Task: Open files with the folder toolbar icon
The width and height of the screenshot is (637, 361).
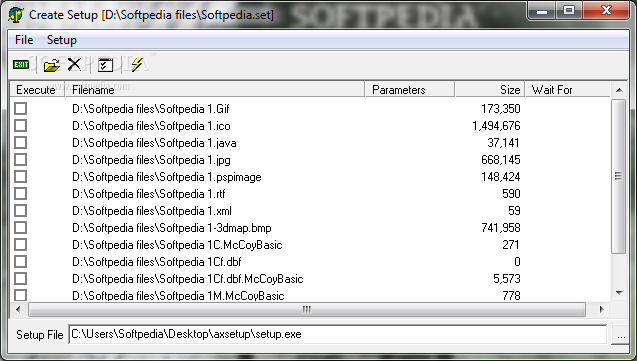Action: tap(52, 65)
